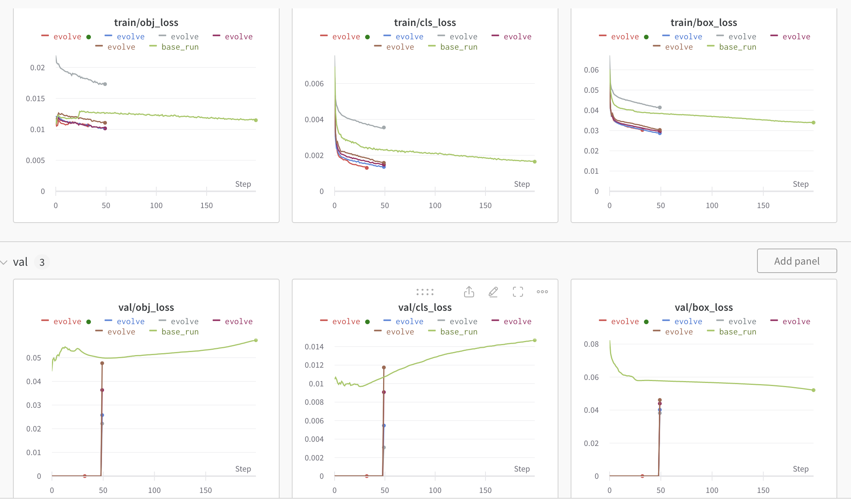Click the drag handle dots above val/cls_loss

424,291
